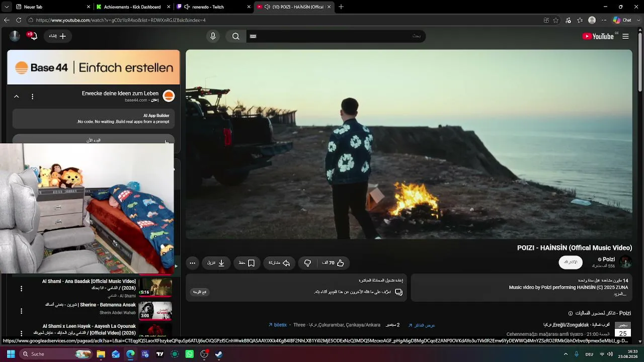Collapse the Base44 ad panel chevron
644x362 pixels.
(16, 97)
